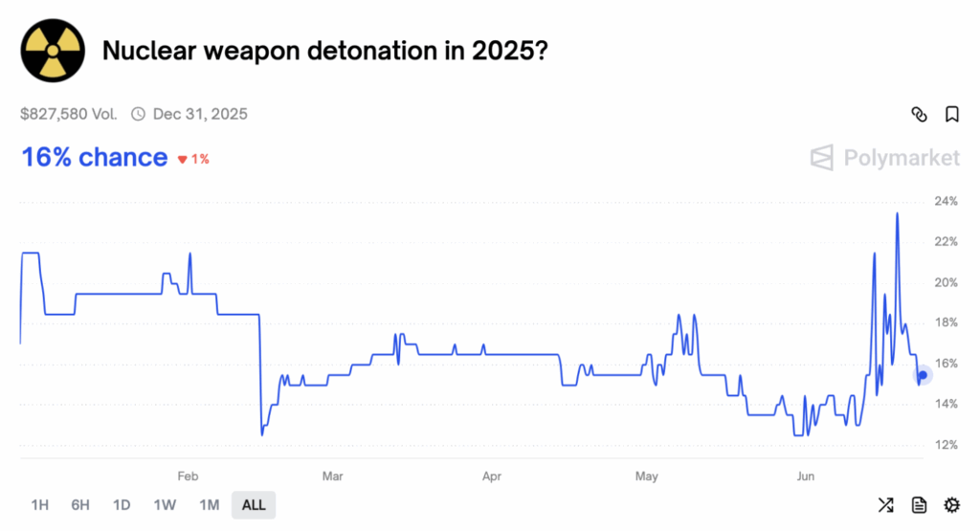Click the red 1% change indicator
This screenshot has height=531, width=980.
click(194, 159)
